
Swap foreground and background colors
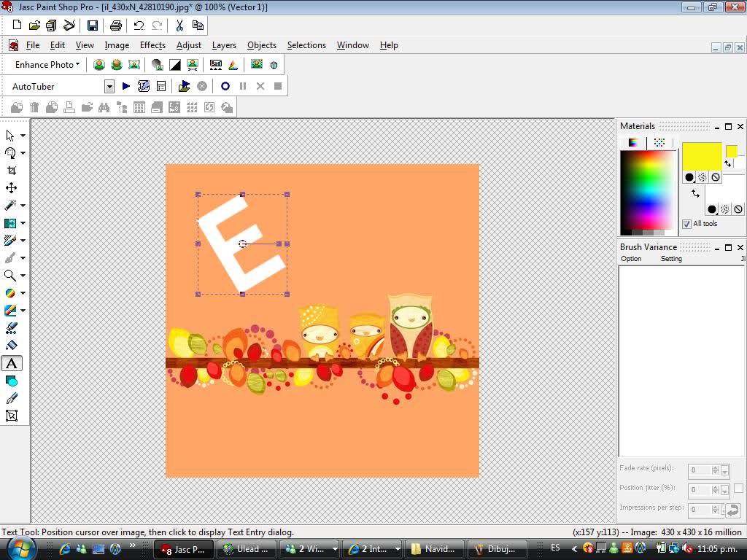coord(728,164)
